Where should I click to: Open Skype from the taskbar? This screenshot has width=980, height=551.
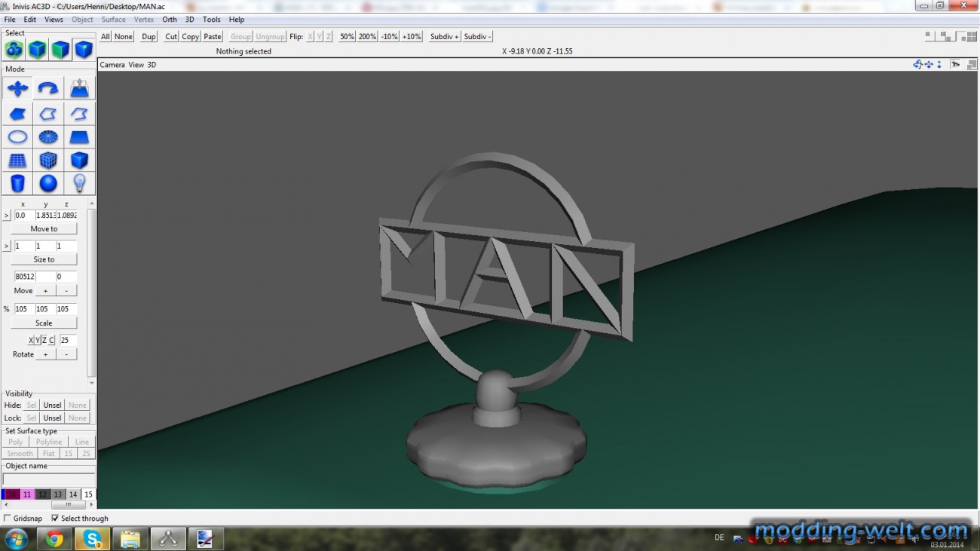pos(93,539)
